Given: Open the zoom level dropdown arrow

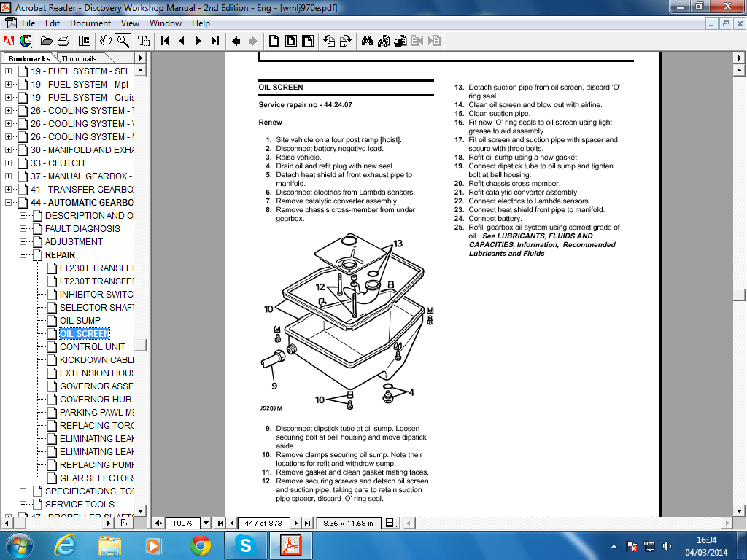Looking at the screenshot, I should click(206, 523).
